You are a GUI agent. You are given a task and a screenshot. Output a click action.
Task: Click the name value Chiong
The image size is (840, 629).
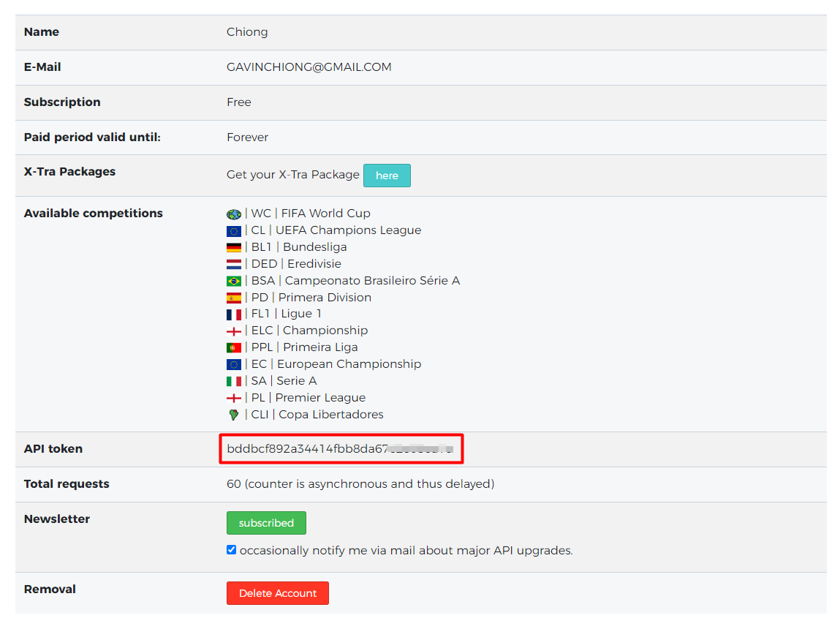coord(247,32)
